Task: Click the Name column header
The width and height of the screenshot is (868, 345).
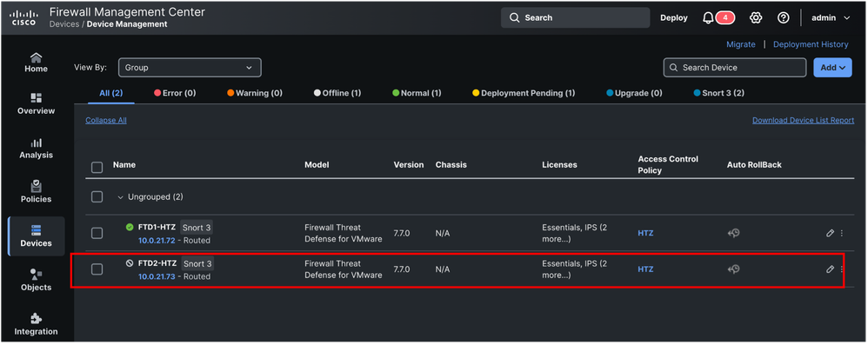Action: click(124, 165)
